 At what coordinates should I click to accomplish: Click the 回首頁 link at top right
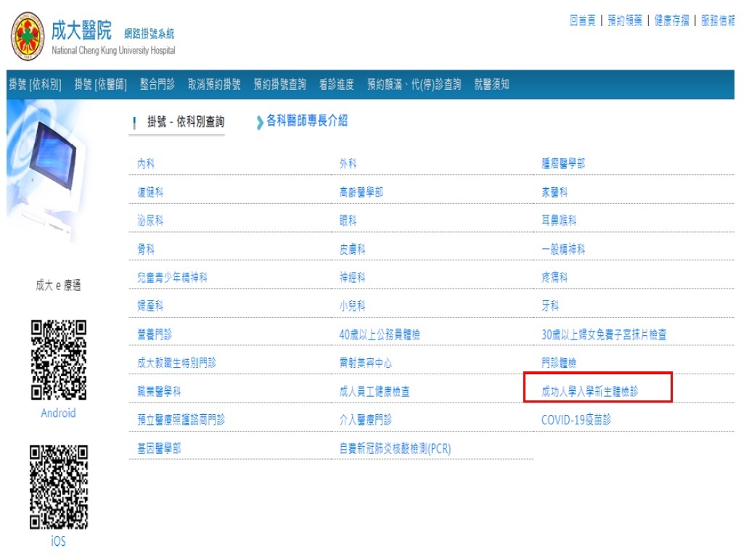[583, 21]
